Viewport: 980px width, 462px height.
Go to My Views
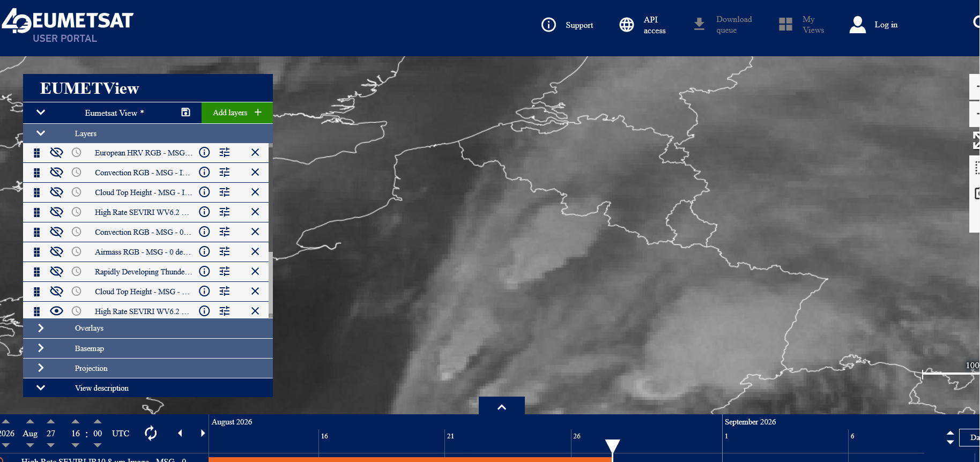point(802,25)
